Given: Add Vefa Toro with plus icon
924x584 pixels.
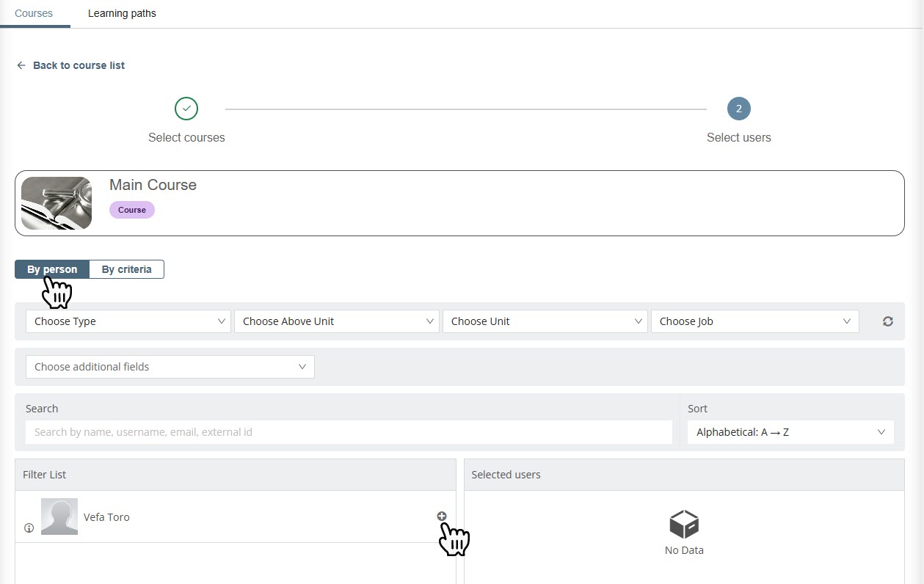Looking at the screenshot, I should (x=442, y=517).
